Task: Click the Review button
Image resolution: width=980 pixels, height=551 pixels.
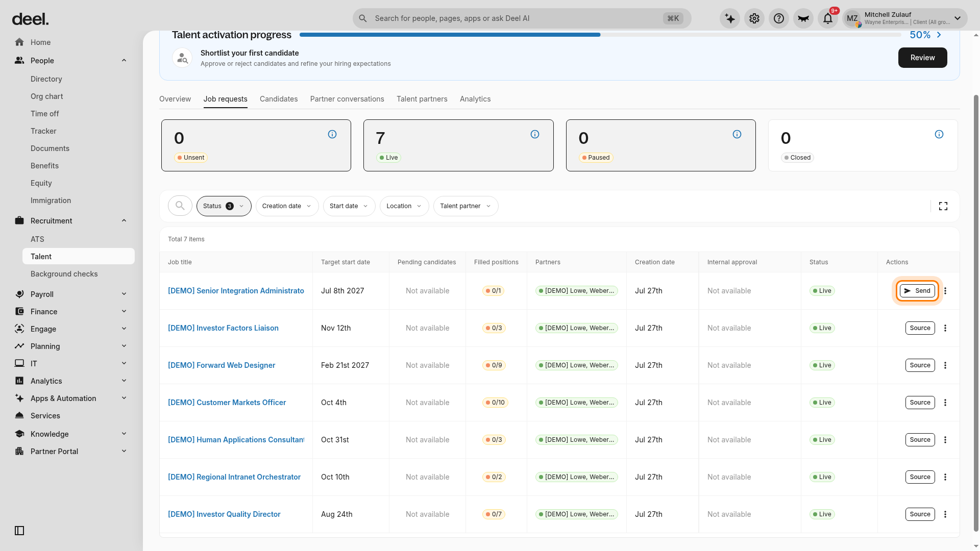Action: (x=923, y=58)
